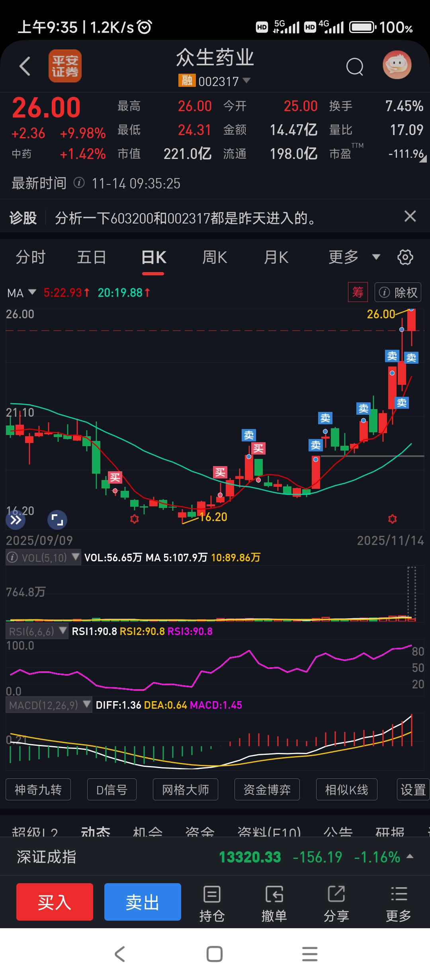Expand chart with double-arrow icon

(x=16, y=520)
